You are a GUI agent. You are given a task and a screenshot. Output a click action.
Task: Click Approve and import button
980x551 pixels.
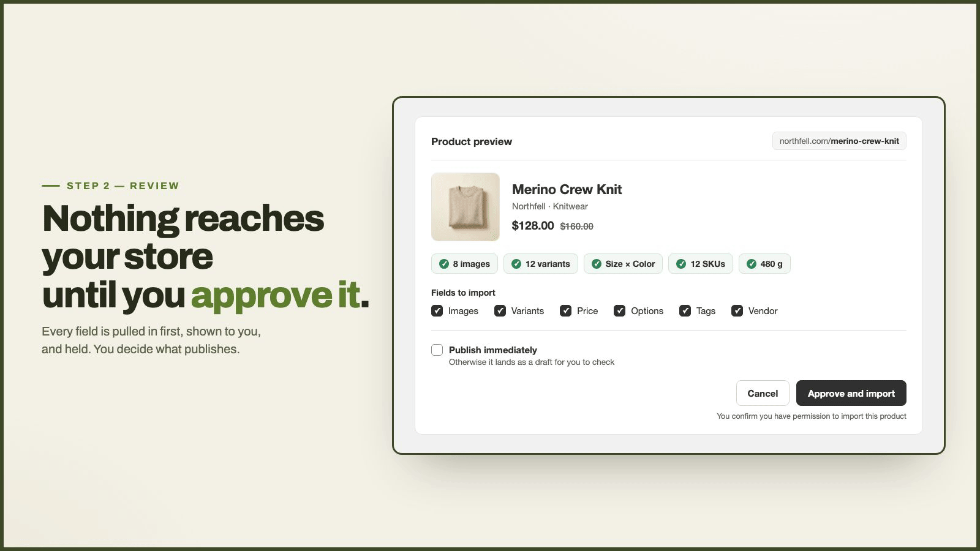(x=851, y=393)
